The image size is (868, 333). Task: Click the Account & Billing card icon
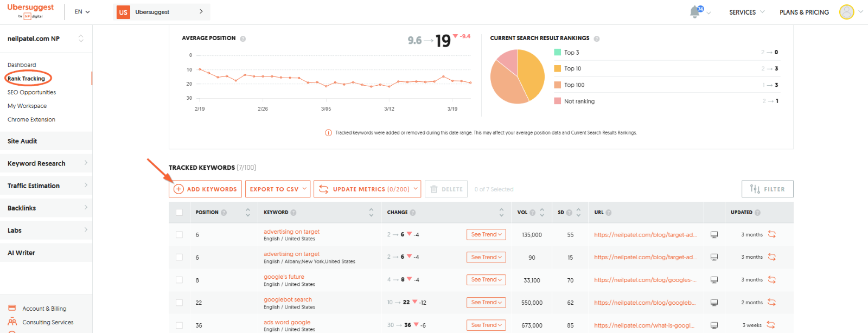click(12, 308)
